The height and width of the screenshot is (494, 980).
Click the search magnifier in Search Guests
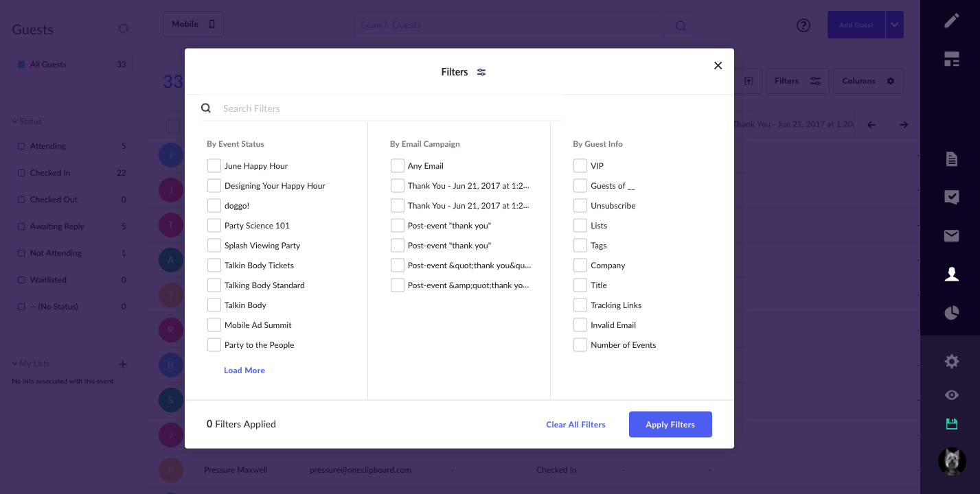(681, 26)
